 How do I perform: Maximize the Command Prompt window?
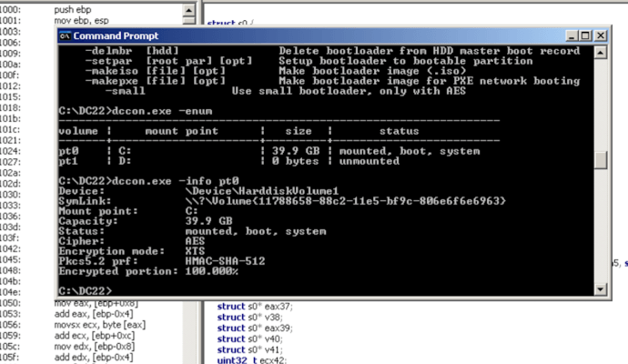[x=585, y=36]
